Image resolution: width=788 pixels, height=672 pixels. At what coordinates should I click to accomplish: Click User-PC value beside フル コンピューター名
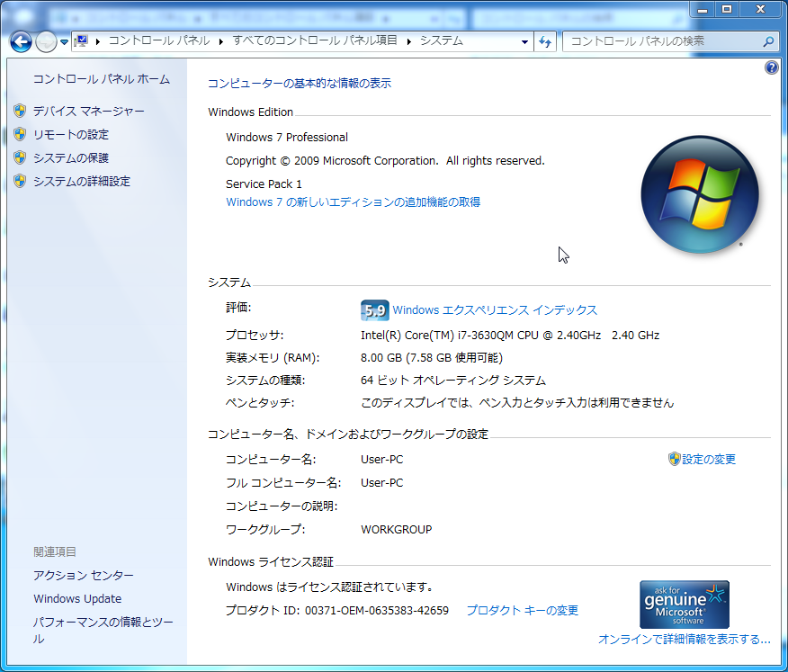point(381,483)
